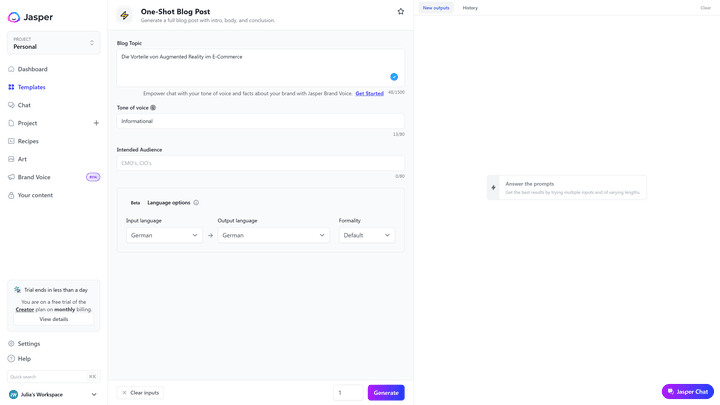This screenshot has width=720, height=405.
Task: Click the blue checkmark in Blog Topic field
Action: pos(394,77)
